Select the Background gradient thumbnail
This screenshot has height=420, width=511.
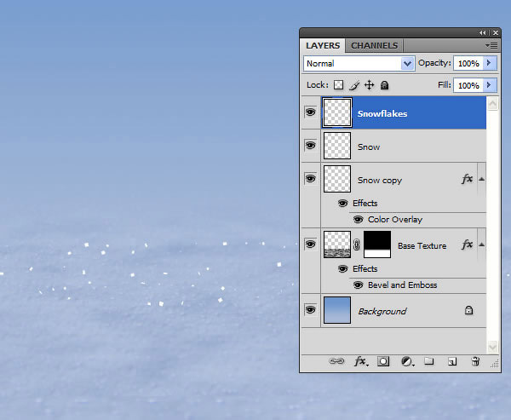337,310
